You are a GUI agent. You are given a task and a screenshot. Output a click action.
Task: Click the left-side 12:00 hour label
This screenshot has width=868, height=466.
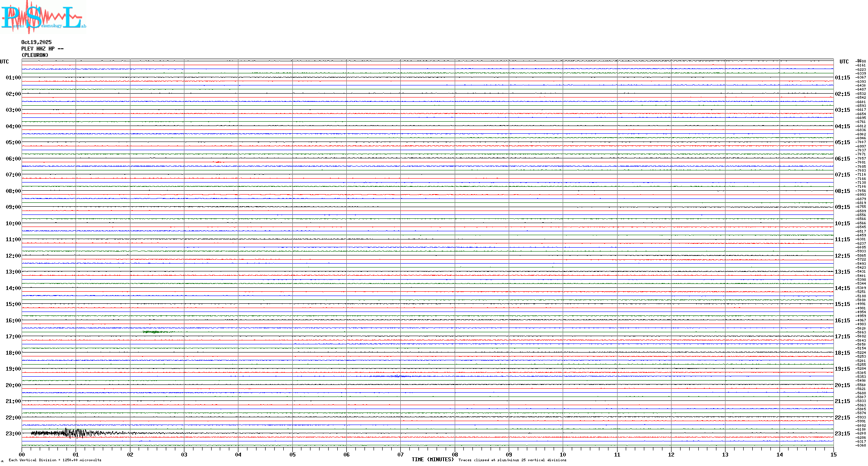point(13,256)
